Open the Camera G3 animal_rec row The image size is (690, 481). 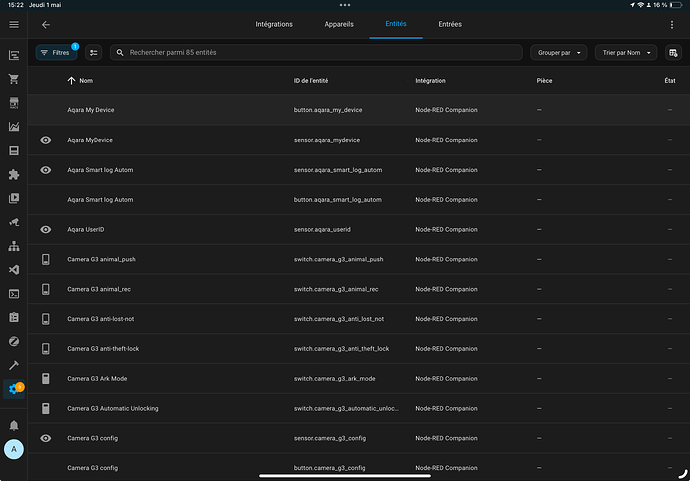click(359, 289)
